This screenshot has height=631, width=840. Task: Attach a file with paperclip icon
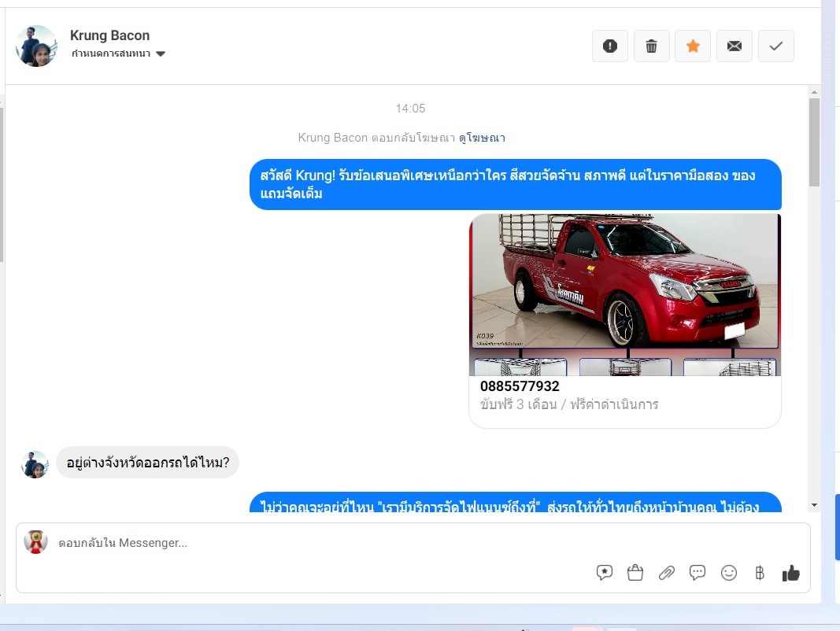[x=667, y=573]
